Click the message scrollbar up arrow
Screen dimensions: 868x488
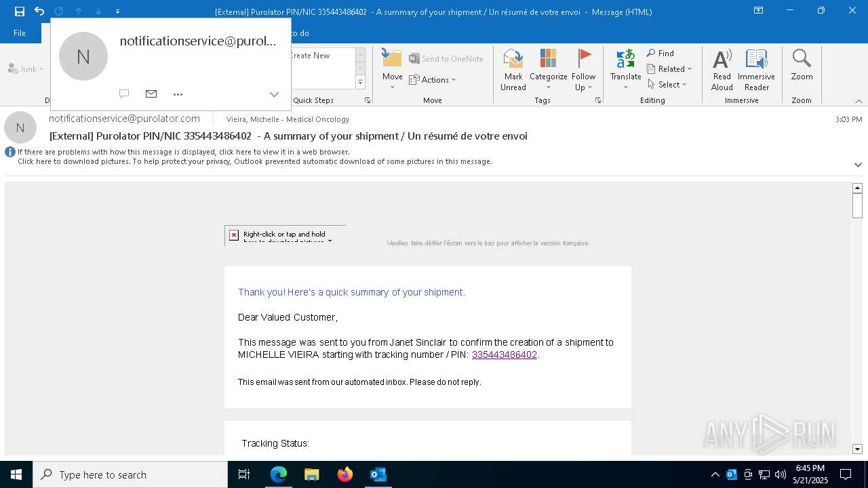click(857, 188)
